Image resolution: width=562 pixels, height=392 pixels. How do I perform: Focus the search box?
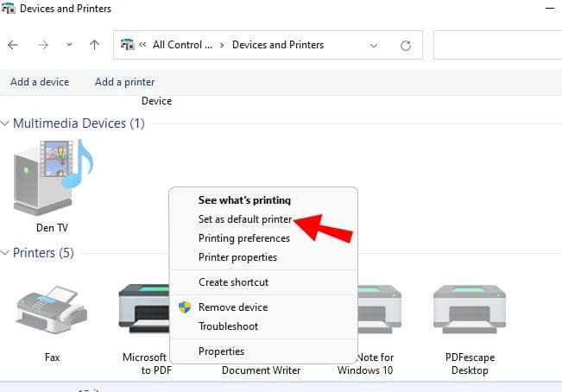pyautogui.click(x=497, y=45)
